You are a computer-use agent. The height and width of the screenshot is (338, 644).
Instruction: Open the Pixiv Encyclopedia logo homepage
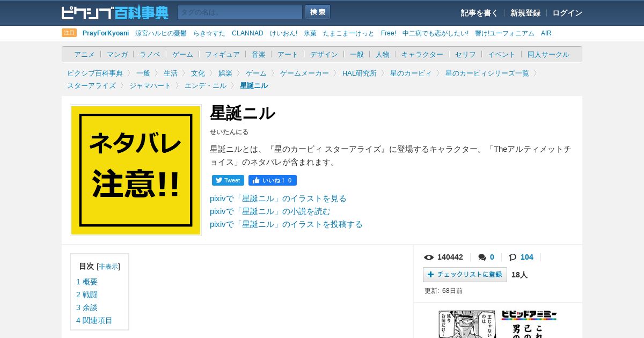coord(115,12)
